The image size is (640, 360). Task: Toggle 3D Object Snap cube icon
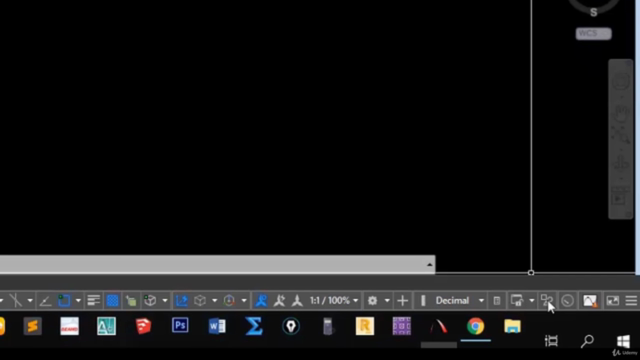coord(150,301)
